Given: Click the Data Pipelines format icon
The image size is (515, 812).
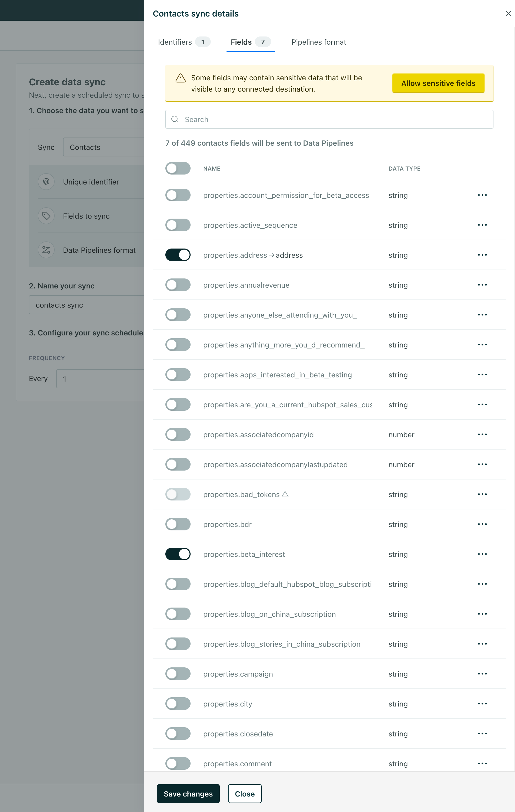Looking at the screenshot, I should click(46, 250).
